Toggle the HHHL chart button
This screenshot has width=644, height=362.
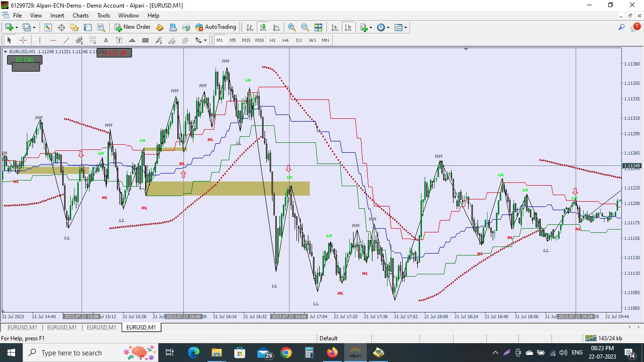point(26,67)
